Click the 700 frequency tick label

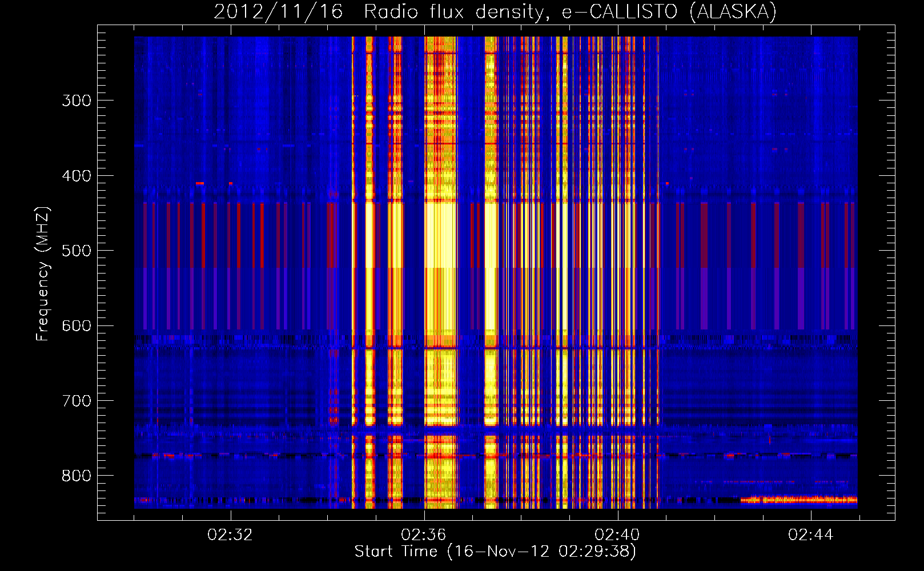pos(77,401)
